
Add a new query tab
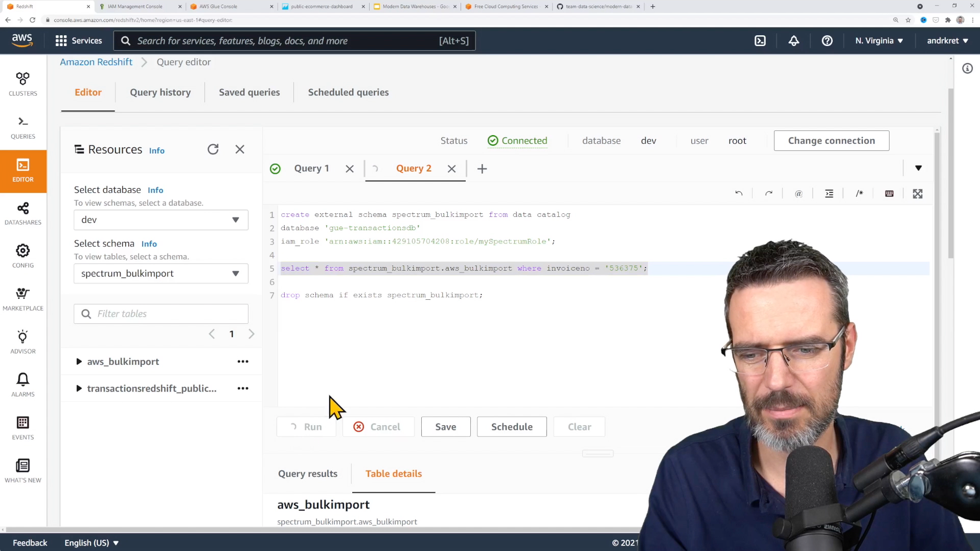click(482, 169)
